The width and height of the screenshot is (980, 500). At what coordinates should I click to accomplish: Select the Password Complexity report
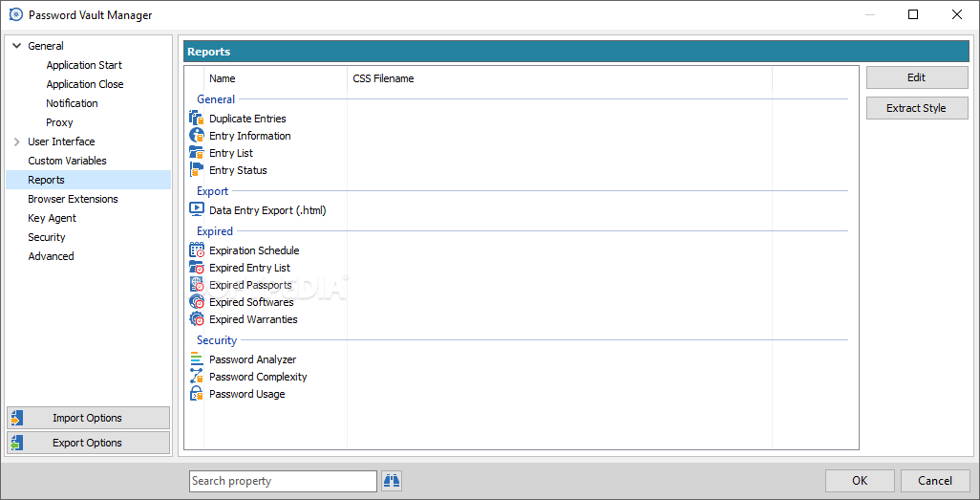(258, 377)
